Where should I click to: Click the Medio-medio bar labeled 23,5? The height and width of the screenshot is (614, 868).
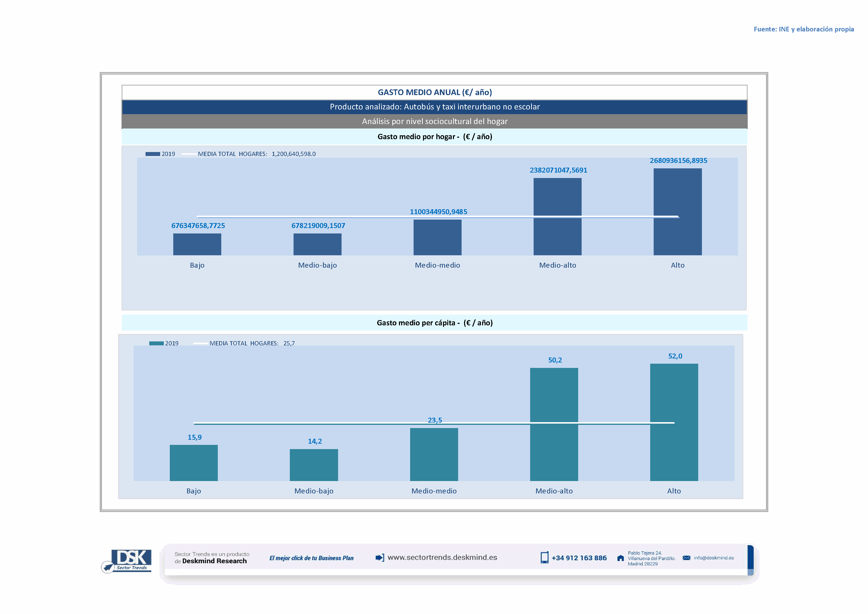[434, 455]
